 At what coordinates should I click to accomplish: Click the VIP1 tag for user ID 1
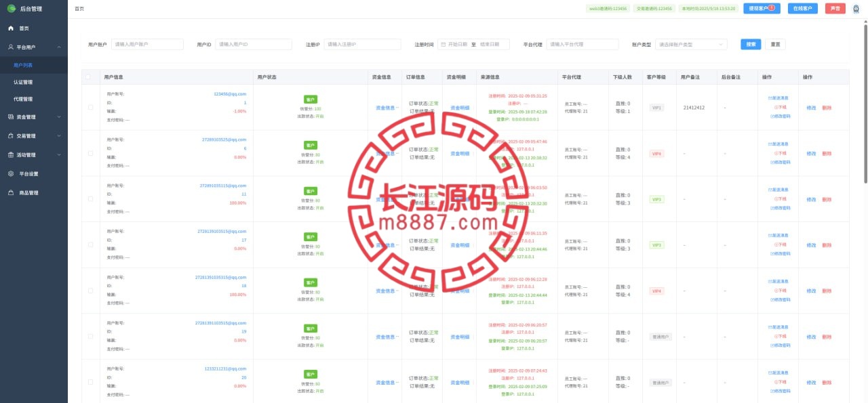pos(656,107)
